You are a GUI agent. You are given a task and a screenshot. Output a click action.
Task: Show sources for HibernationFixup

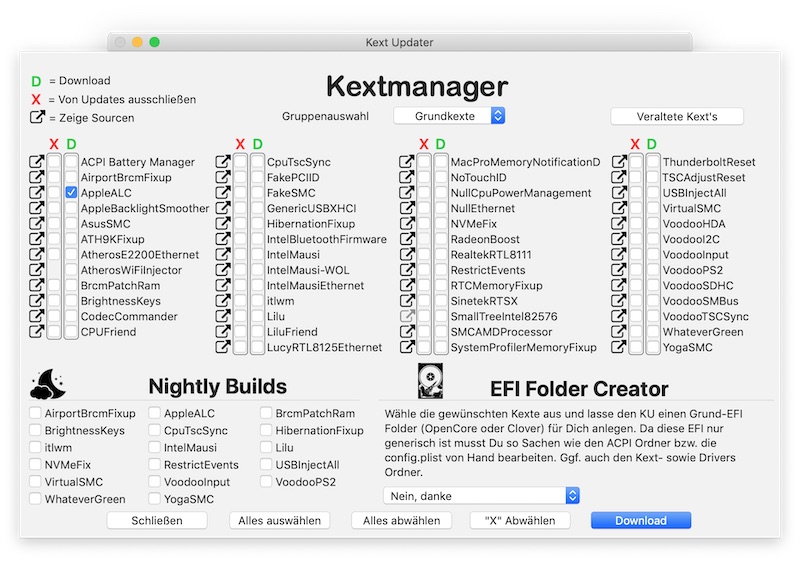click(x=223, y=223)
